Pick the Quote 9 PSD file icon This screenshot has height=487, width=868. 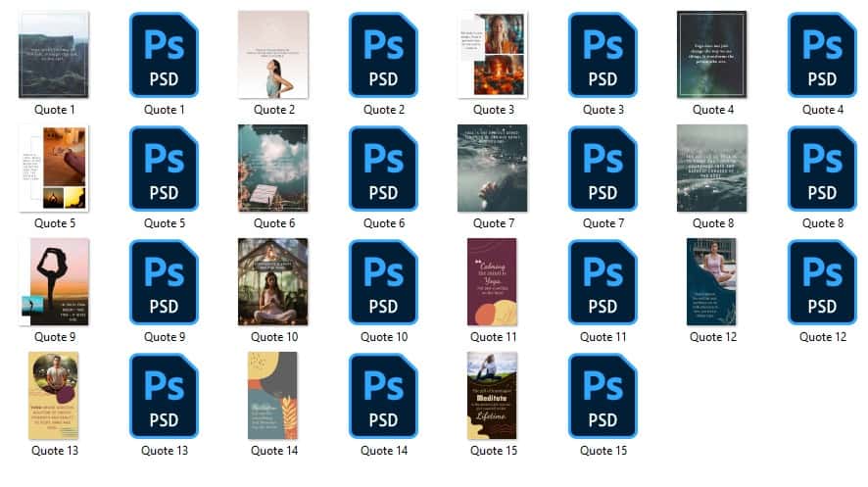[164, 282]
